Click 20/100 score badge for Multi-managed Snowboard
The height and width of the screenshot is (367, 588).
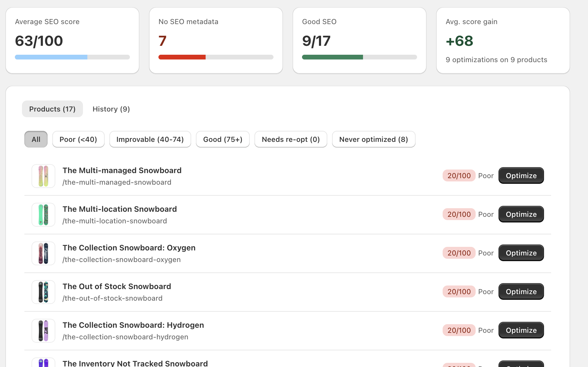coord(459,175)
